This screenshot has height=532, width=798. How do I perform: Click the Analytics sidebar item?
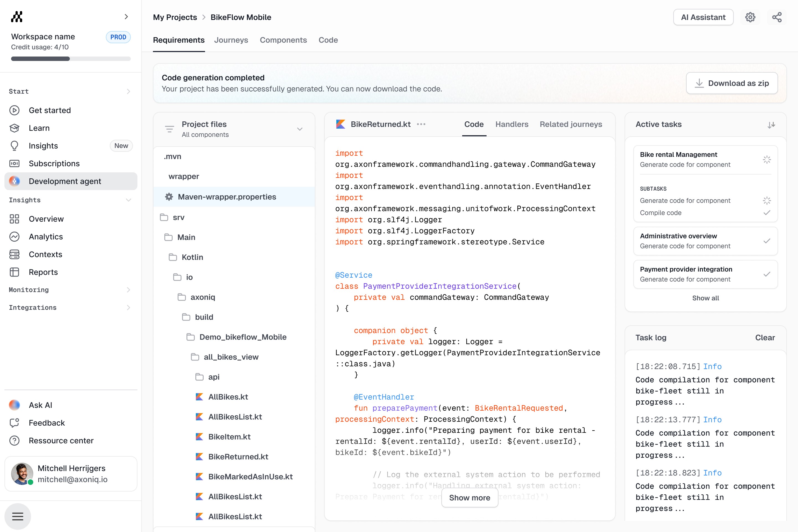(x=46, y=236)
